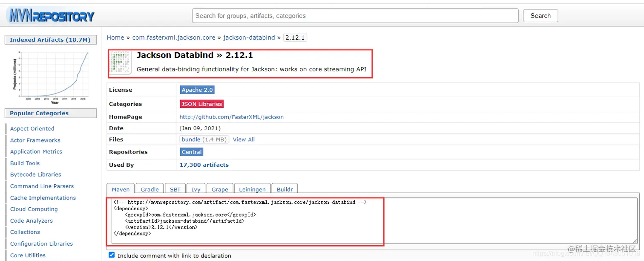Open Configuration Libraries category
The width and height of the screenshot is (644, 261).
coord(42,244)
